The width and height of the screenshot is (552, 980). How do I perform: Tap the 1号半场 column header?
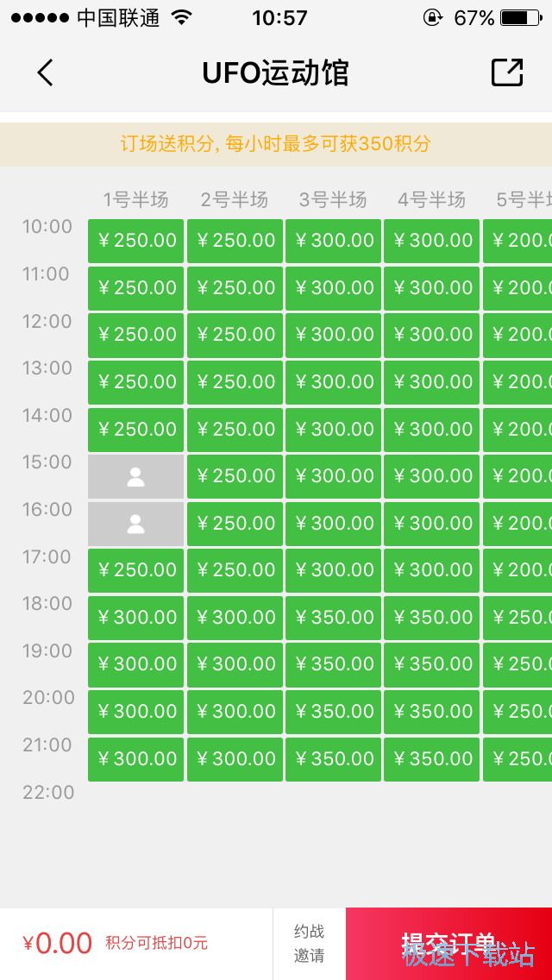click(135, 200)
